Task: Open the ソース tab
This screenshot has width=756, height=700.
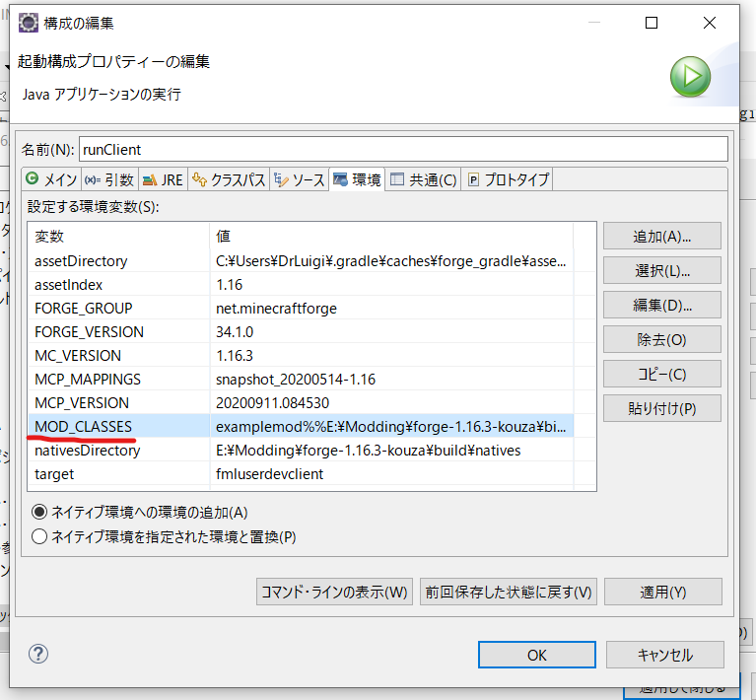Action: pos(300,180)
